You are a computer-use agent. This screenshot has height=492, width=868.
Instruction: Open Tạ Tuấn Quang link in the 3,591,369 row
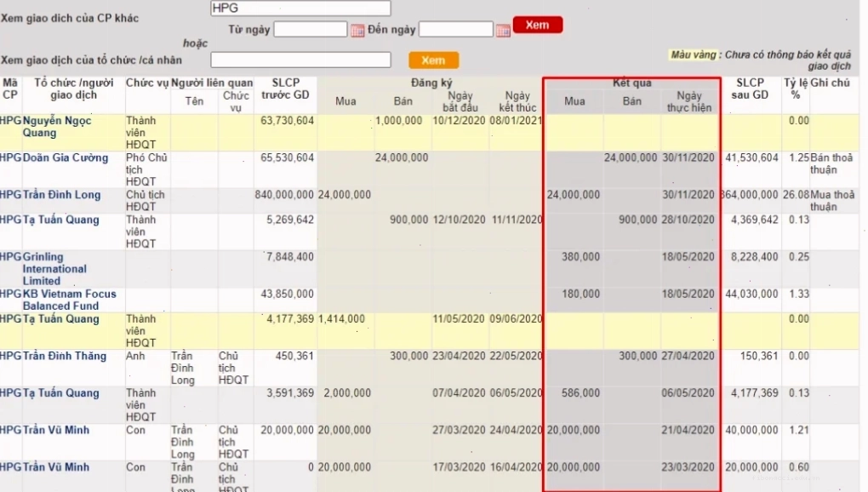tap(61, 393)
